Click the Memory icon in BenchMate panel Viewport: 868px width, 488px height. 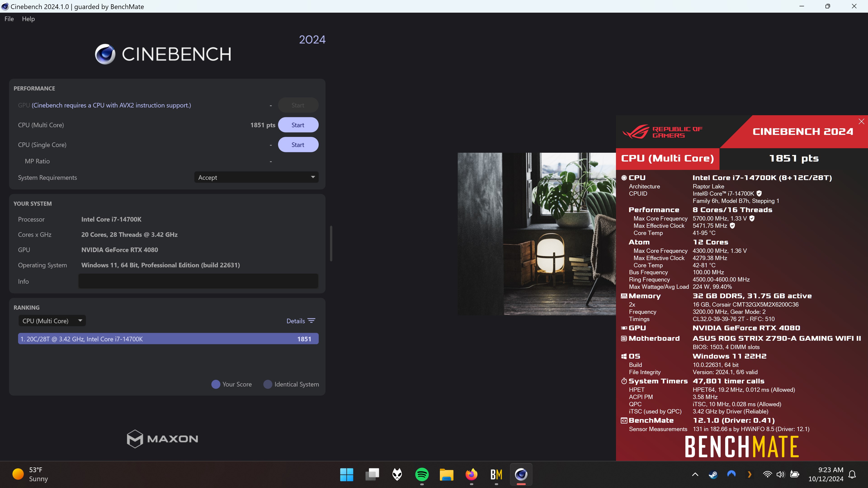click(624, 296)
